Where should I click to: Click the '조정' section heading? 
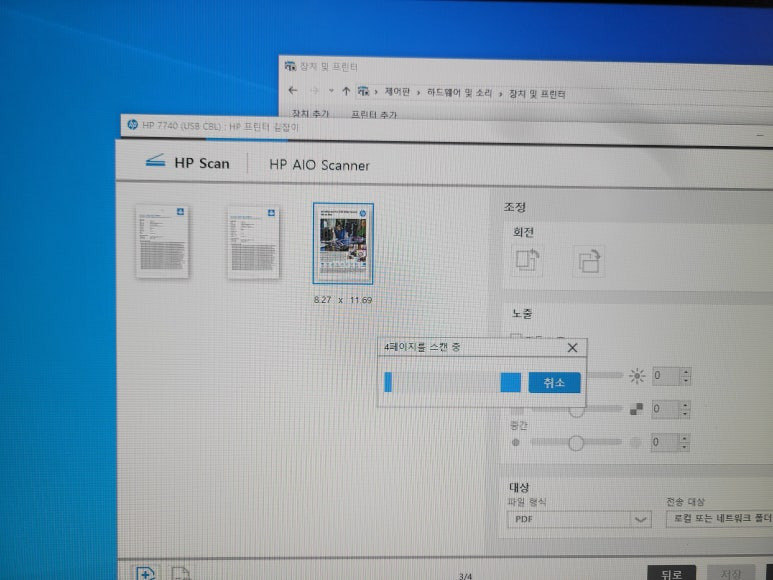tap(515, 207)
